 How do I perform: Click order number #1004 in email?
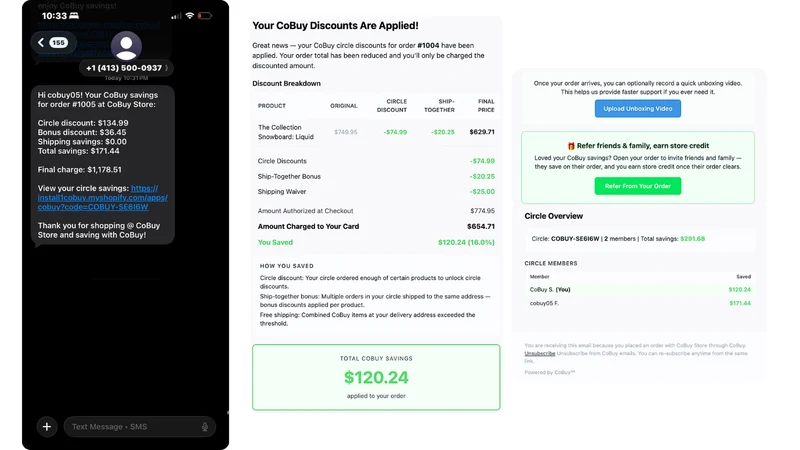(x=428, y=45)
